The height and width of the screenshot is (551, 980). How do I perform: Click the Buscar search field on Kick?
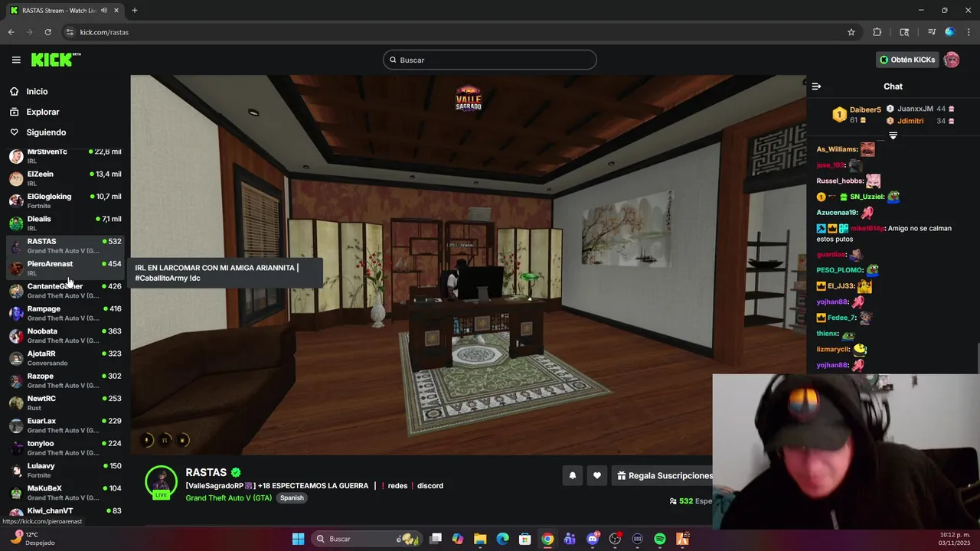[x=490, y=60]
